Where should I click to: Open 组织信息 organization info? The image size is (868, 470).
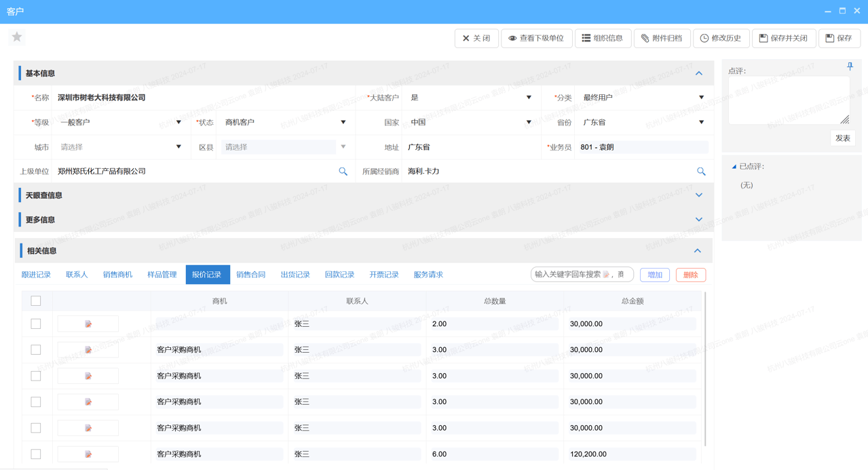pos(602,39)
